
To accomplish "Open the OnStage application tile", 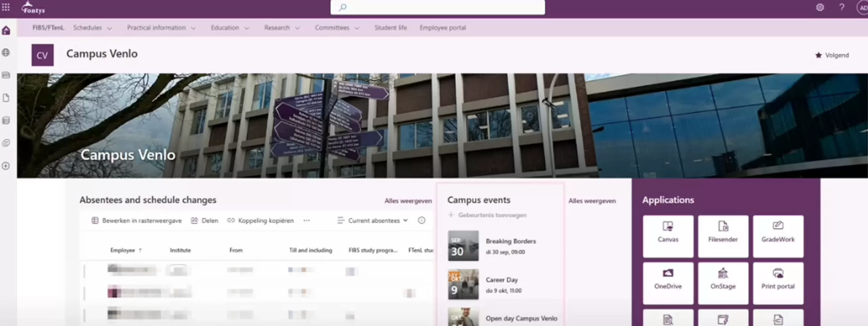I will 723,283.
